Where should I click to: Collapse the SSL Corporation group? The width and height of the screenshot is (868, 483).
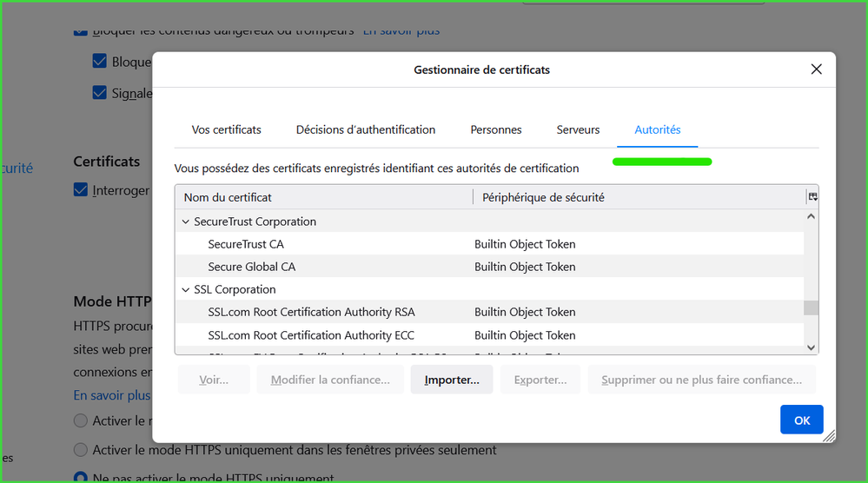tap(185, 290)
